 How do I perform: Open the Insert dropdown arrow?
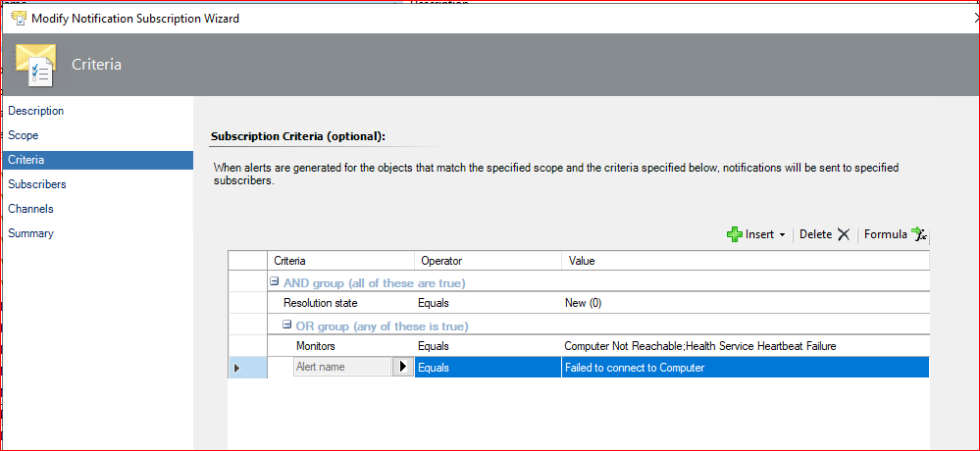(782, 235)
